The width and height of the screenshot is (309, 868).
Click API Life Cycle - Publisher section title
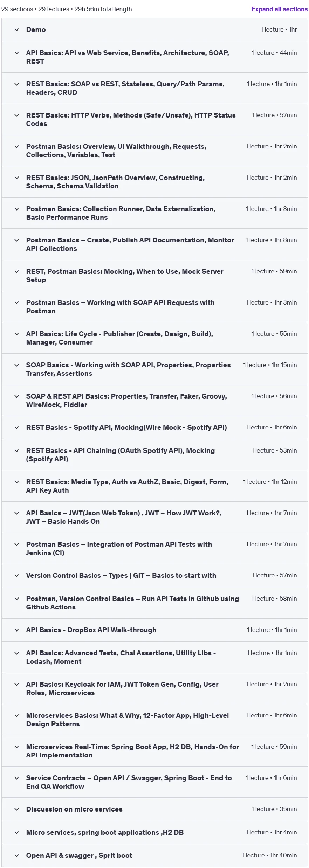(119, 338)
